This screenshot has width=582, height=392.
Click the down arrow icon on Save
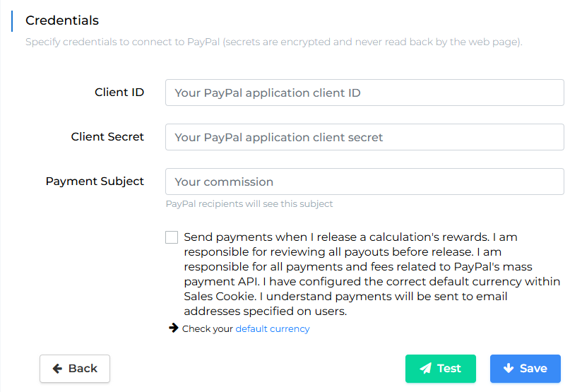pos(509,368)
